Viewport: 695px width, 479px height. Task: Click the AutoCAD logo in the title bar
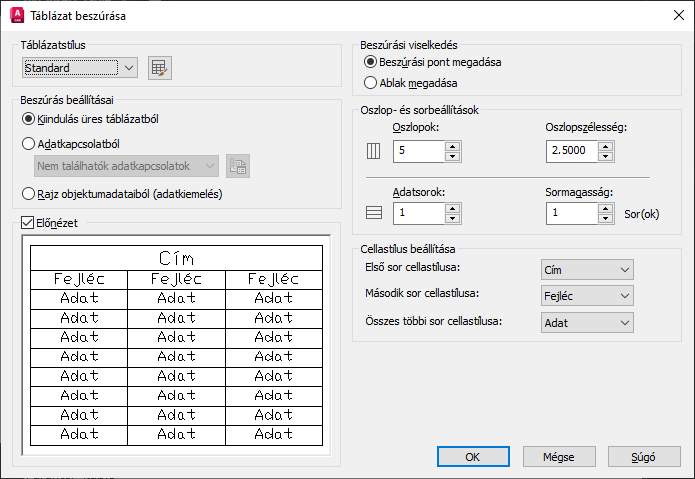[16, 16]
